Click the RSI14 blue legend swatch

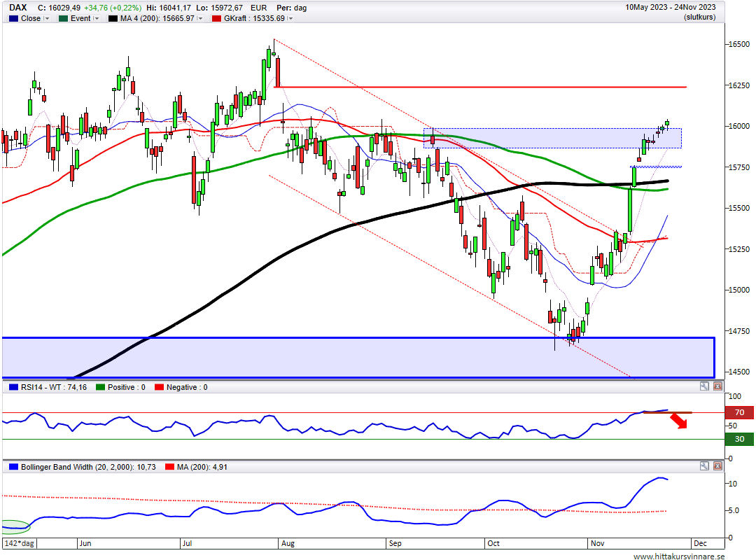(13, 387)
